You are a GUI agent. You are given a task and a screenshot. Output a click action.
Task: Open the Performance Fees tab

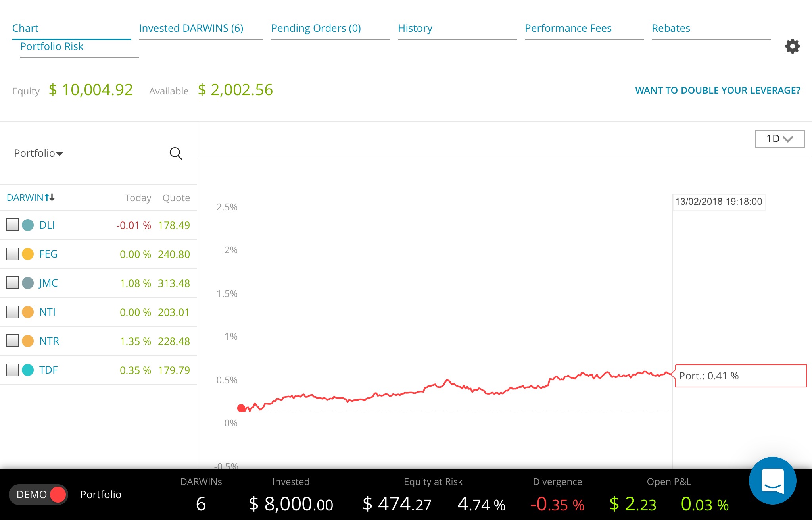[x=568, y=28]
